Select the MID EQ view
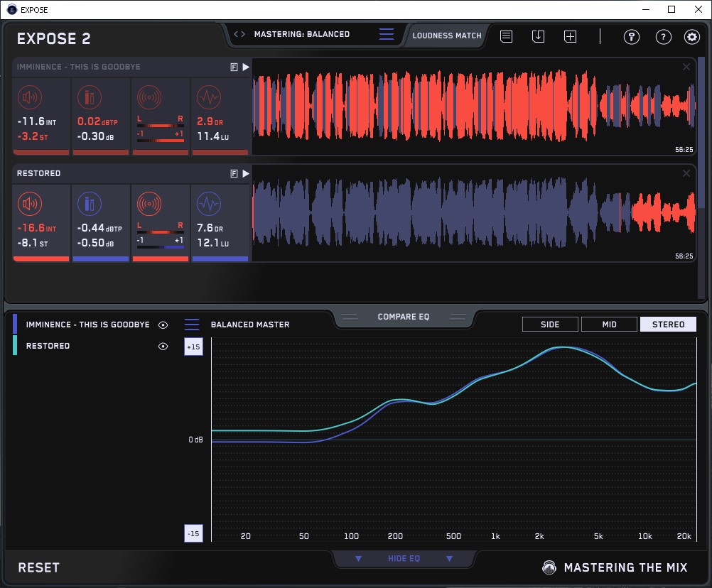This screenshot has height=588, width=712. click(x=609, y=325)
